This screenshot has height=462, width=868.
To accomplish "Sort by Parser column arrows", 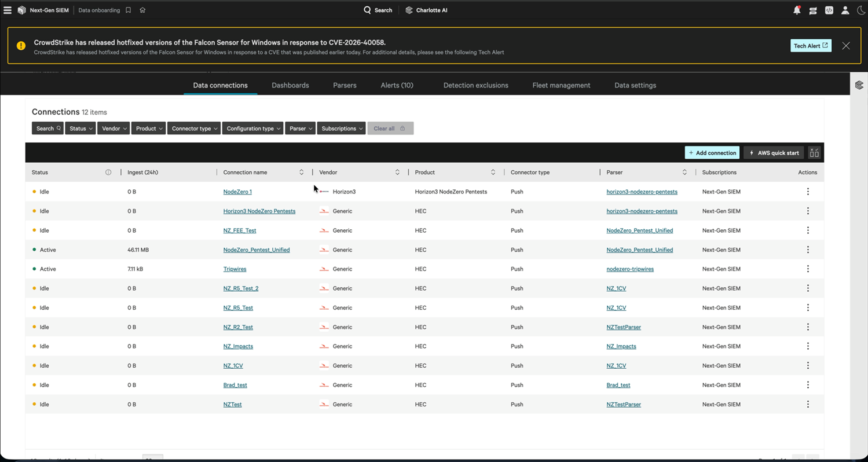I will pos(684,173).
